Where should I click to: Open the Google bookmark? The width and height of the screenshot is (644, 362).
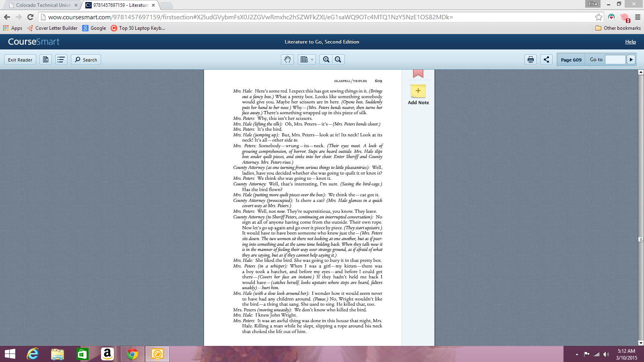94,28
